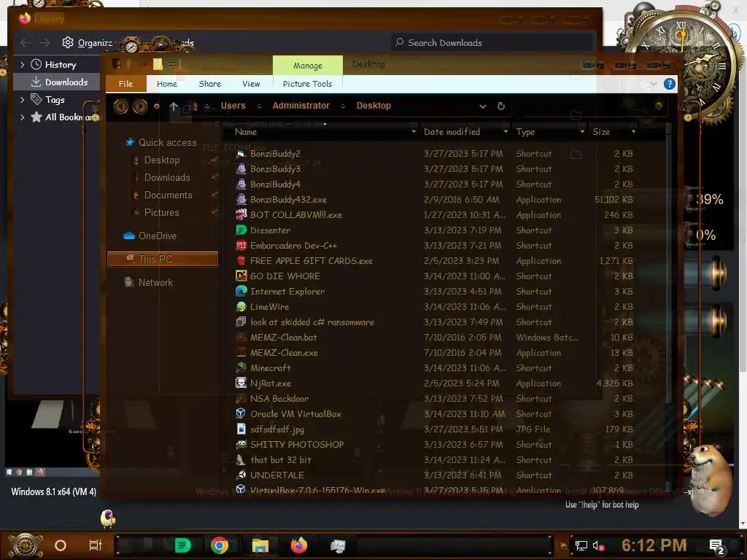Select This PC in navigation pane
Image resolution: width=747 pixels, height=560 pixels.
point(163,259)
